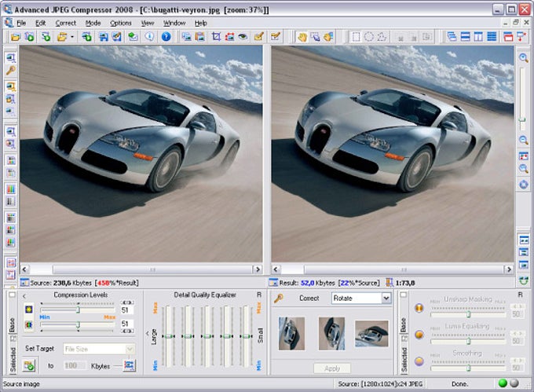Viewport: 534px width, 392px height.
Task: Click the blue help question mark icon
Action: coord(166,37)
